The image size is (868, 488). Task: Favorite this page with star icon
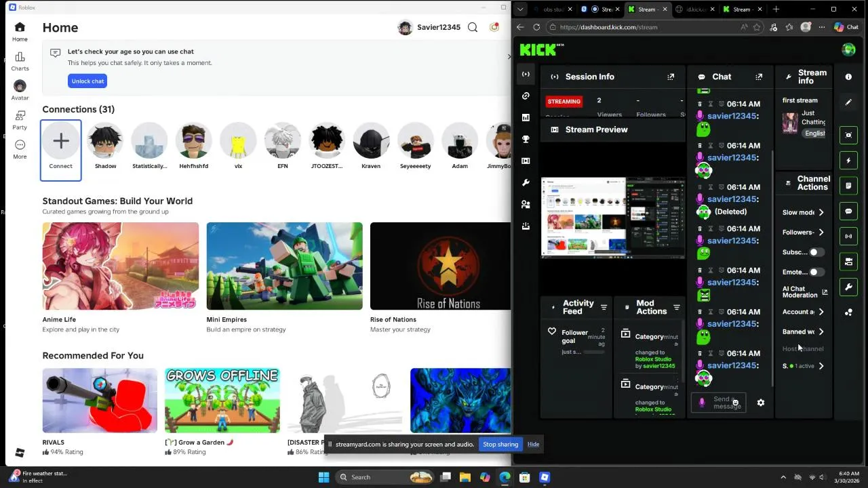757,27
